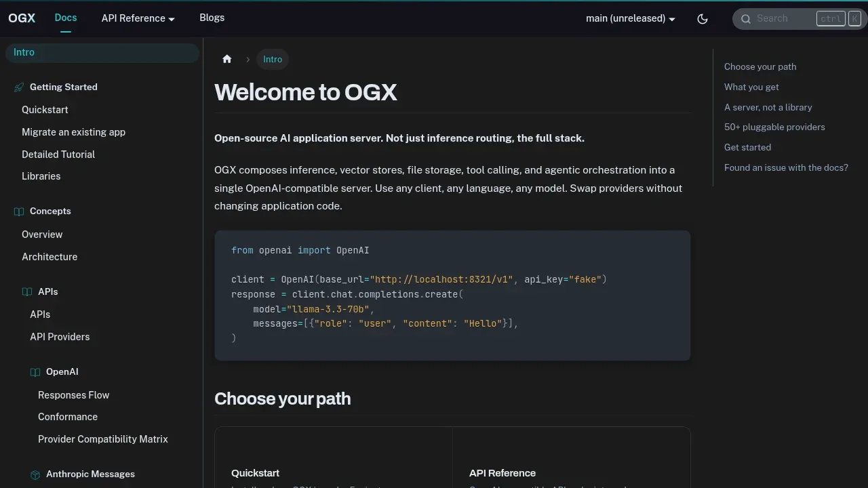Open Responses Flow page

pyautogui.click(x=73, y=395)
